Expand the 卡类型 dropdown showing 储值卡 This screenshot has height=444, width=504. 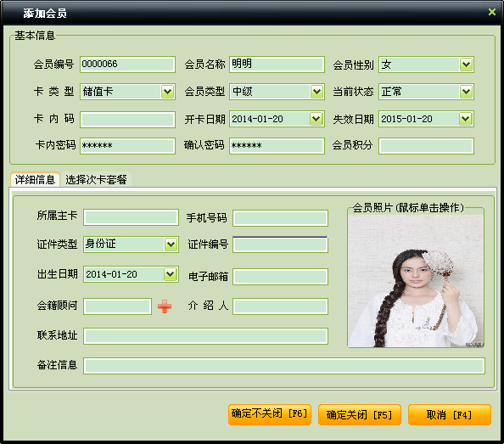click(167, 92)
